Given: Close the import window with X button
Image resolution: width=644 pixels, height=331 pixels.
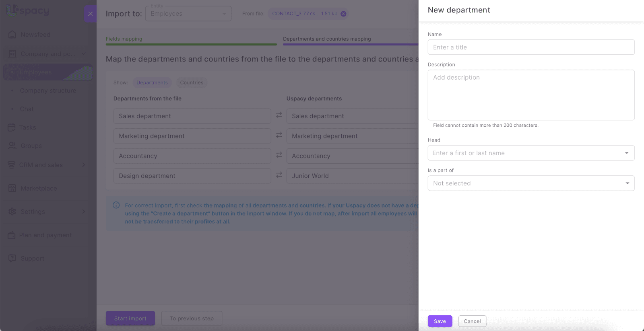Looking at the screenshot, I should coord(90,14).
